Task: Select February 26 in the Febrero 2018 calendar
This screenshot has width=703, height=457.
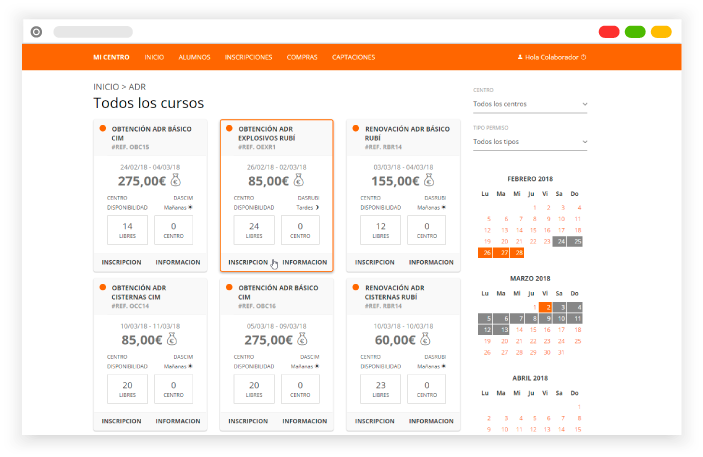Action: [485, 253]
